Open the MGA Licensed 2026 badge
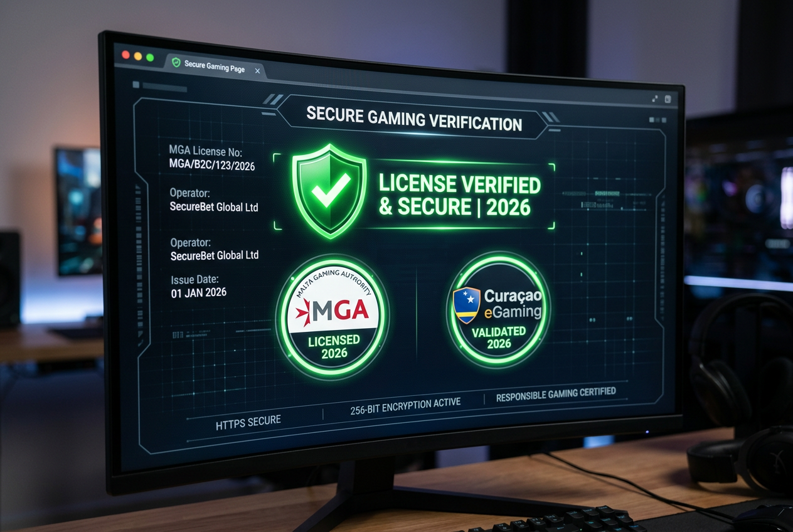 click(x=333, y=317)
